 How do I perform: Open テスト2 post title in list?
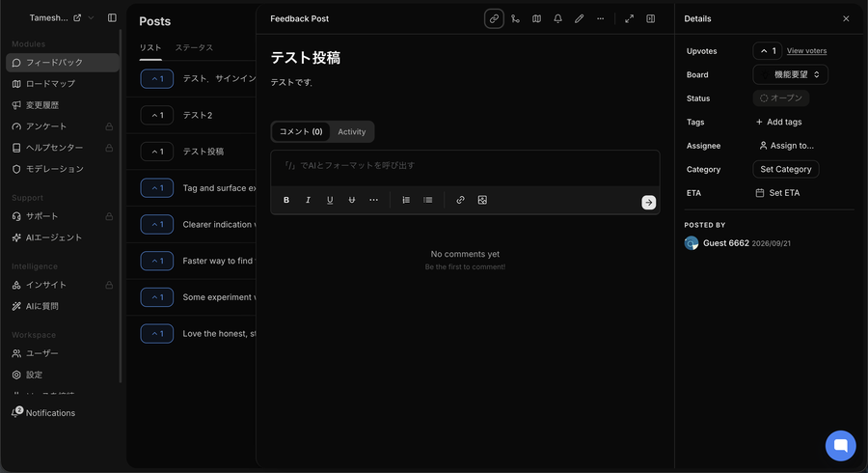(x=198, y=115)
